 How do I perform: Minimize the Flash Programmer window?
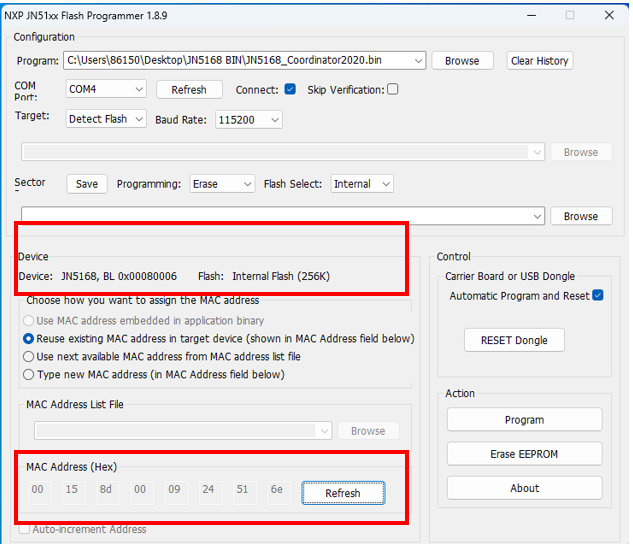(x=532, y=15)
